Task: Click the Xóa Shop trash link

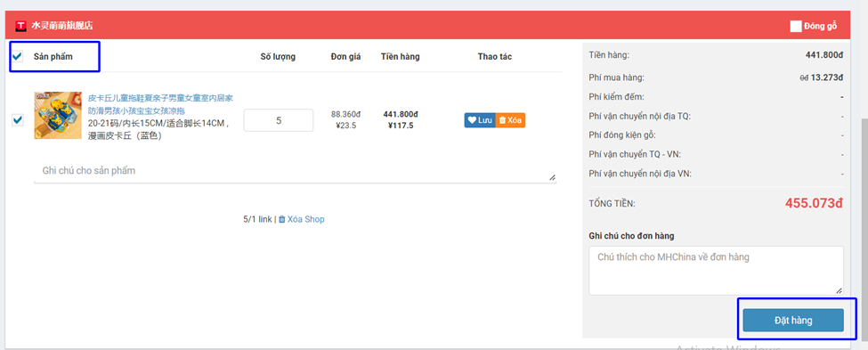Action: click(301, 219)
